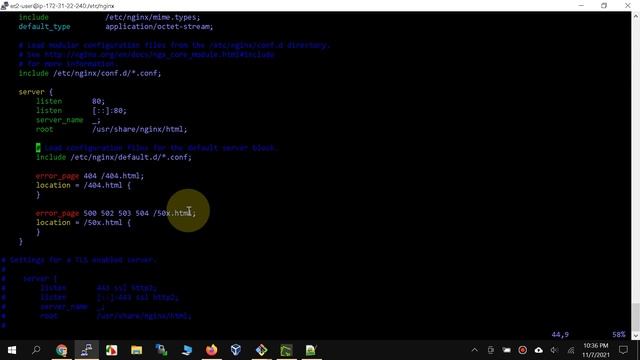Open the Git diamond icon in taskbar
Image resolution: width=640 pixels, height=360 pixels.
click(x=261, y=350)
